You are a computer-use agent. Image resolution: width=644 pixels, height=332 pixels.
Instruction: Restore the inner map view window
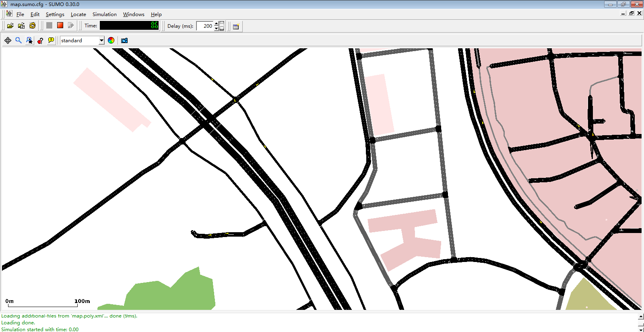point(632,13)
